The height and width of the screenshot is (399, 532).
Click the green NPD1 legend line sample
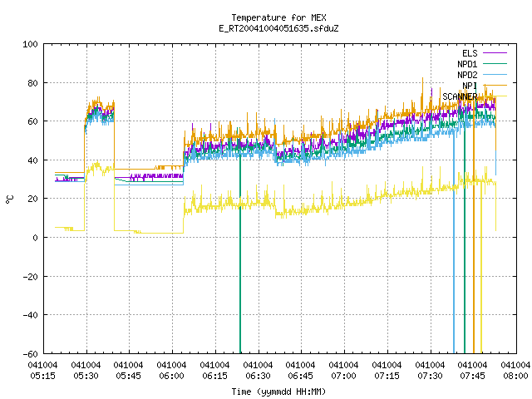495,63
